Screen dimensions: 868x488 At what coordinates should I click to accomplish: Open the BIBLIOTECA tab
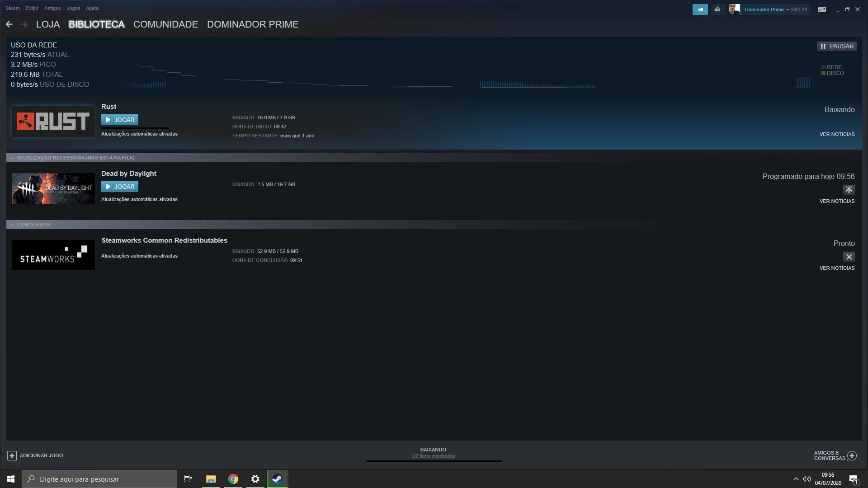[x=96, y=24]
